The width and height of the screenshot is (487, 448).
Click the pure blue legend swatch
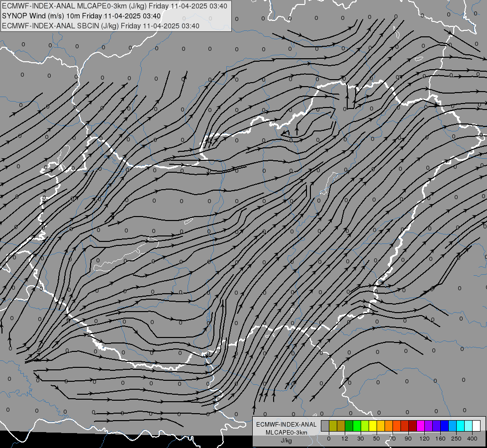[444, 426]
